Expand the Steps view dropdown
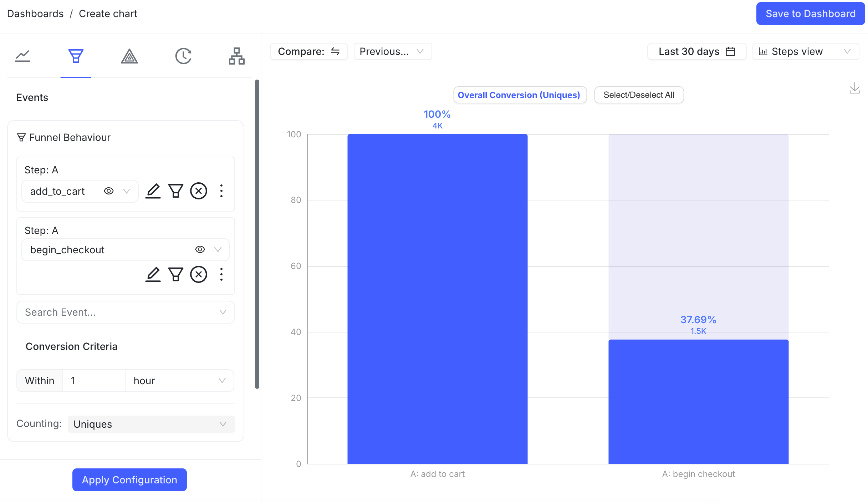This screenshot has height=503, width=868. [805, 51]
